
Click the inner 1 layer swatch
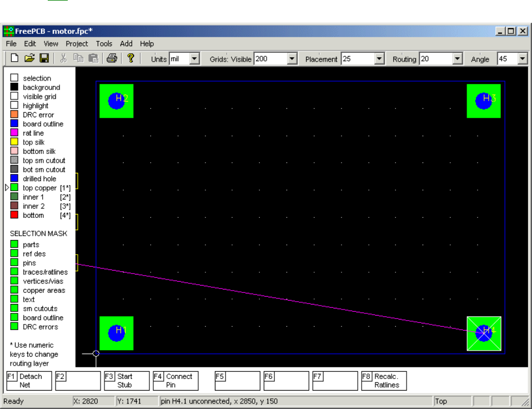click(14, 197)
